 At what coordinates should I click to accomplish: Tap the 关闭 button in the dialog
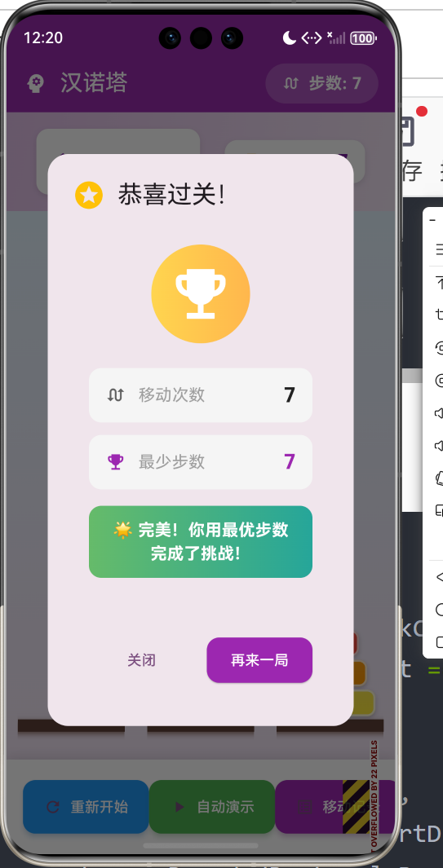click(x=141, y=660)
